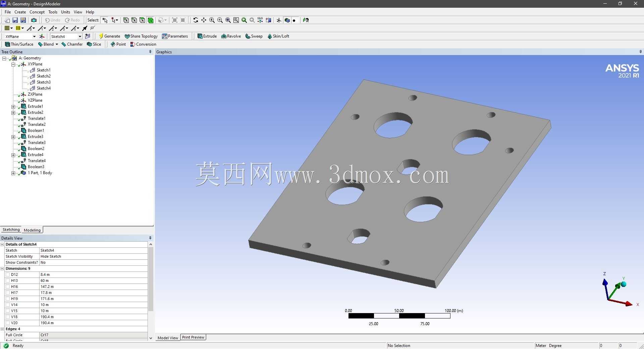
Task: Click the D12 value field 8.4 m
Action: (x=94, y=275)
